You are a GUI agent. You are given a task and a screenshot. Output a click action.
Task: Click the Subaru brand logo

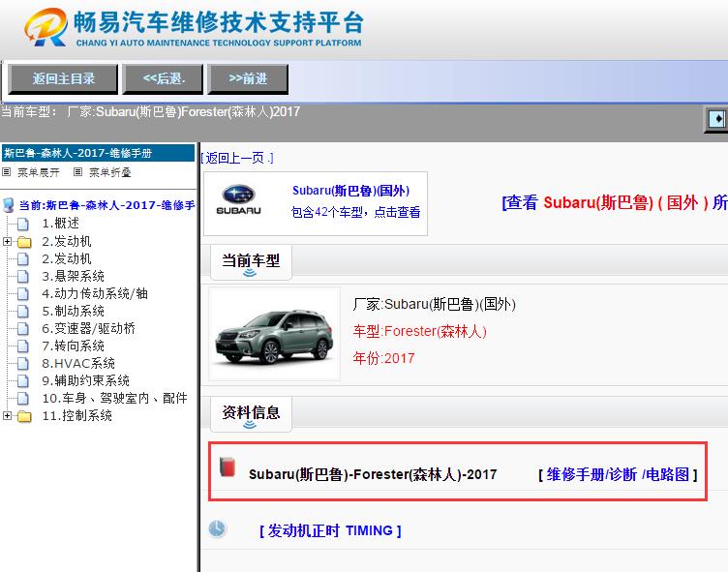click(x=239, y=200)
